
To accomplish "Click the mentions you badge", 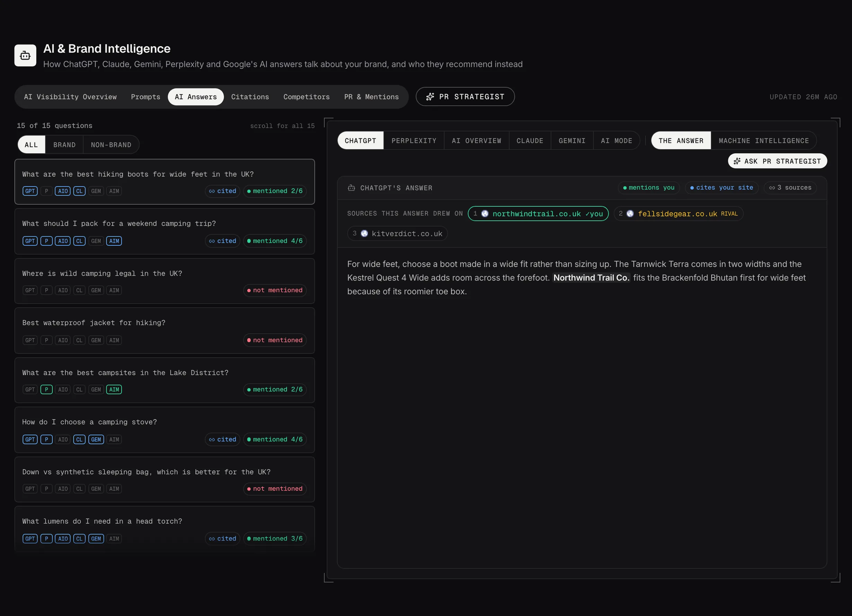I will [x=649, y=188].
